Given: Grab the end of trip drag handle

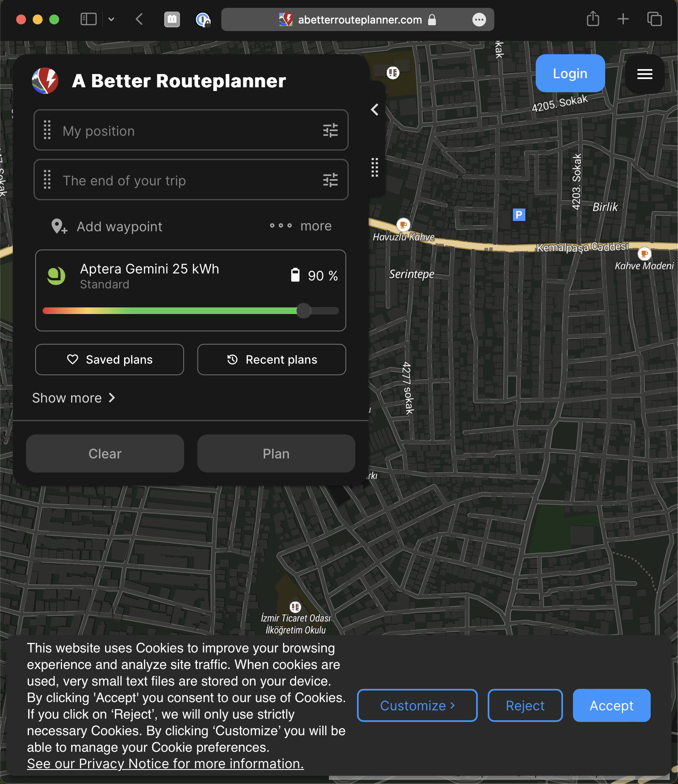Looking at the screenshot, I should click(x=47, y=180).
